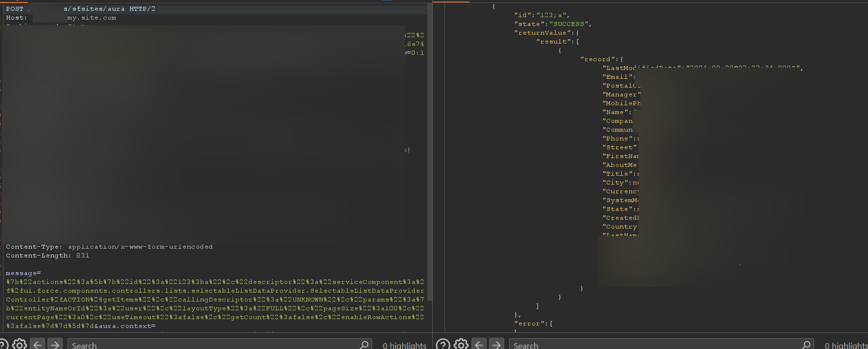Open request panel settings gear
This screenshot has height=349, width=868.
(20, 345)
